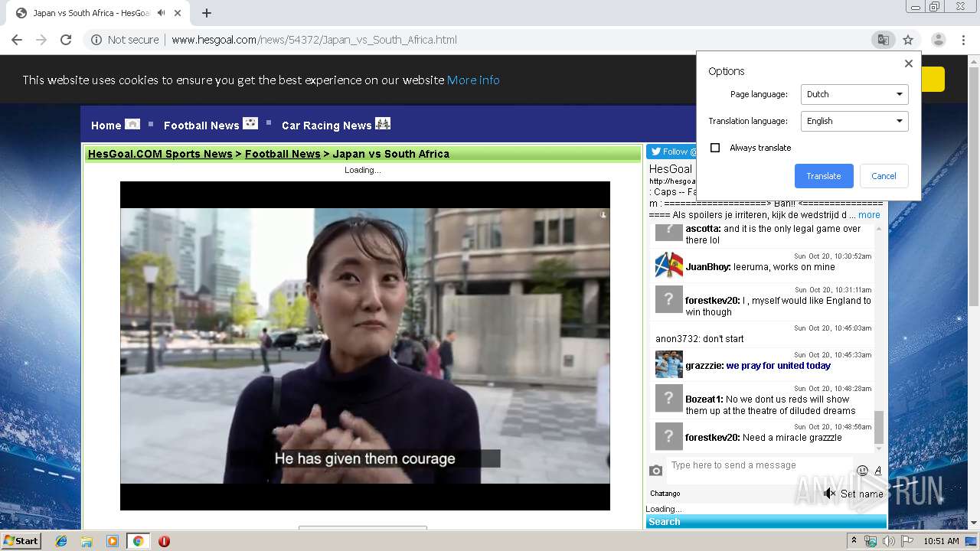980x551 pixels.
Task: Follow the More info cookie link
Action: (473, 80)
